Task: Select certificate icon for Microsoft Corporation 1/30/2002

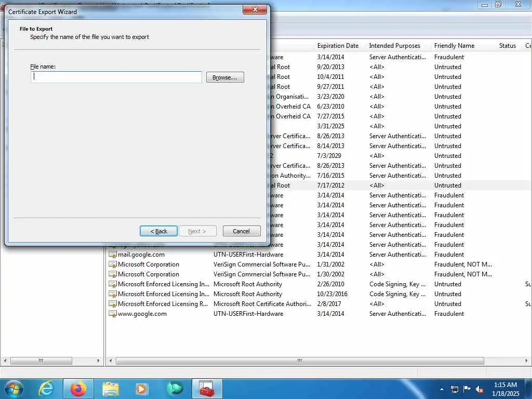Action: pos(113,274)
